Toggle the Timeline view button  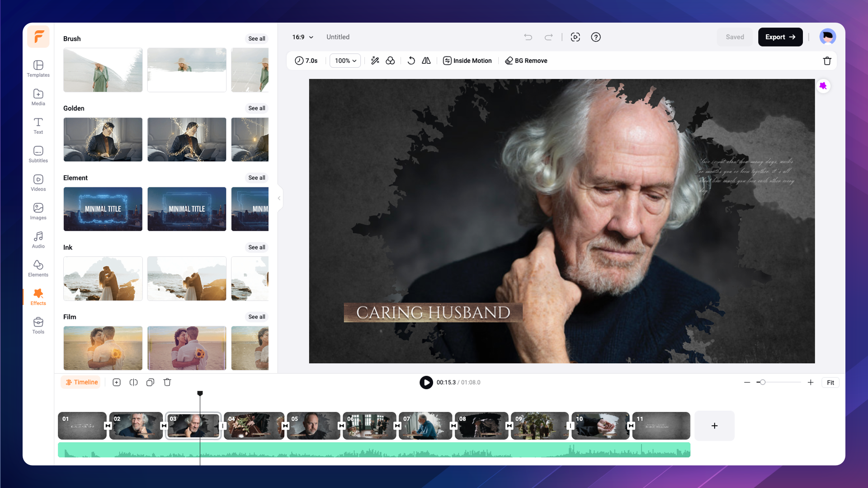81,382
